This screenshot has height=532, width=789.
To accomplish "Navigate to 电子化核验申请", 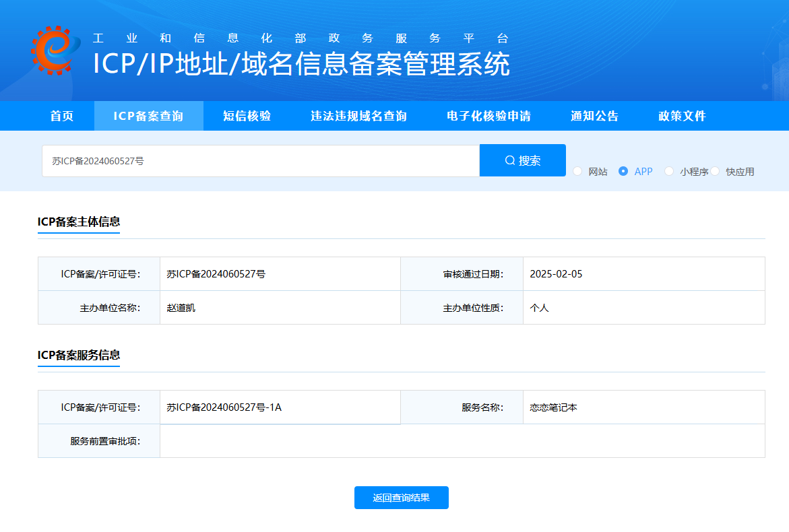I will click(x=486, y=115).
